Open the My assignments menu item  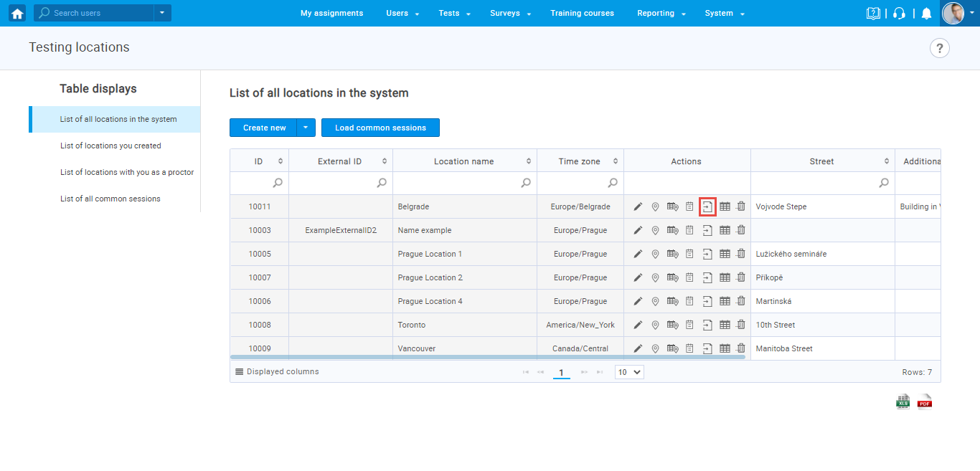click(331, 14)
